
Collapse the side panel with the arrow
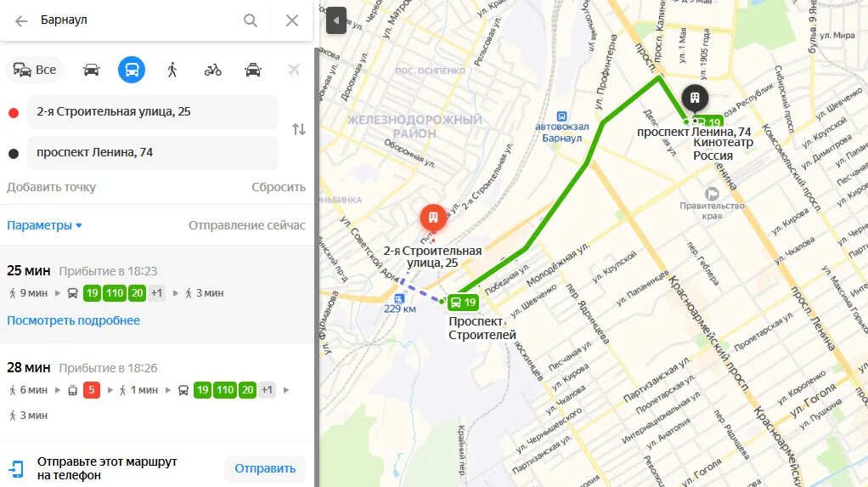click(x=336, y=20)
